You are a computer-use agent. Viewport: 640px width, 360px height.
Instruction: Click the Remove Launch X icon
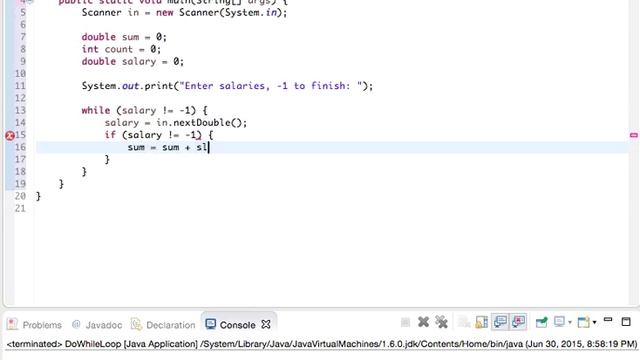point(423,322)
